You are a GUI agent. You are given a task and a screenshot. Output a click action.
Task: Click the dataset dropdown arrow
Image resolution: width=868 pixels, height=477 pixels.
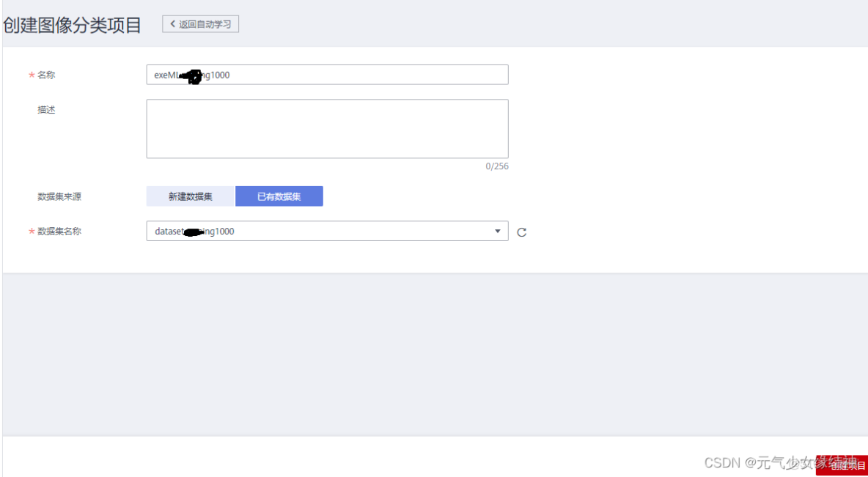pyautogui.click(x=498, y=232)
